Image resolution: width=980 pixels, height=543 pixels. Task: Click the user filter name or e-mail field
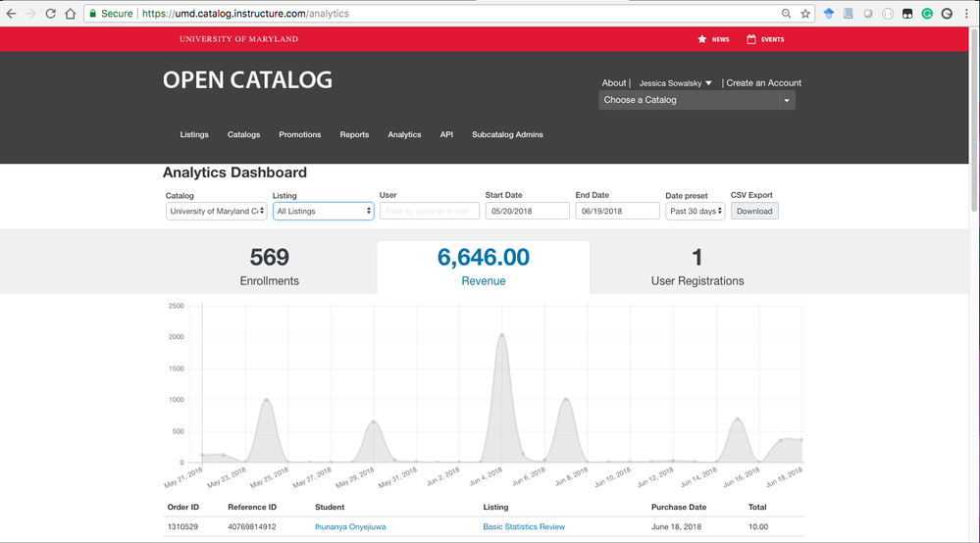(429, 211)
